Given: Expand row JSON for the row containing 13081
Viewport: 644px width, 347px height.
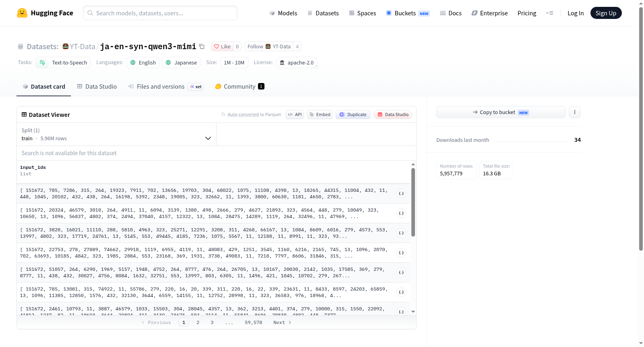Looking at the screenshot, I should 401,292.
